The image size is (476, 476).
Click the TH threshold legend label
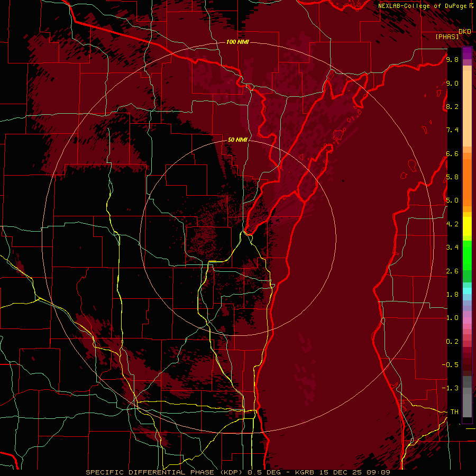[x=454, y=412]
